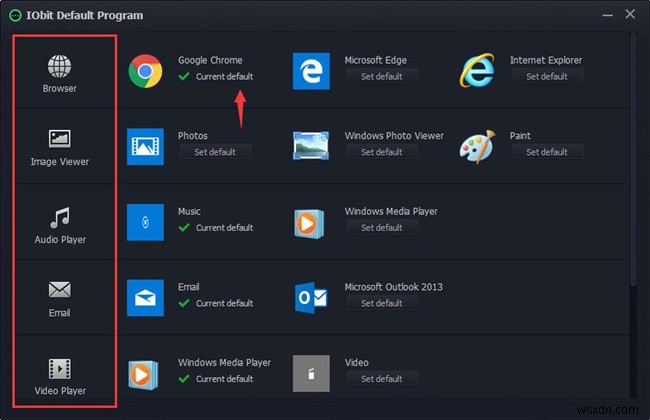Minimize the IObit Default Program window
This screenshot has height=420, width=650.
tap(607, 15)
